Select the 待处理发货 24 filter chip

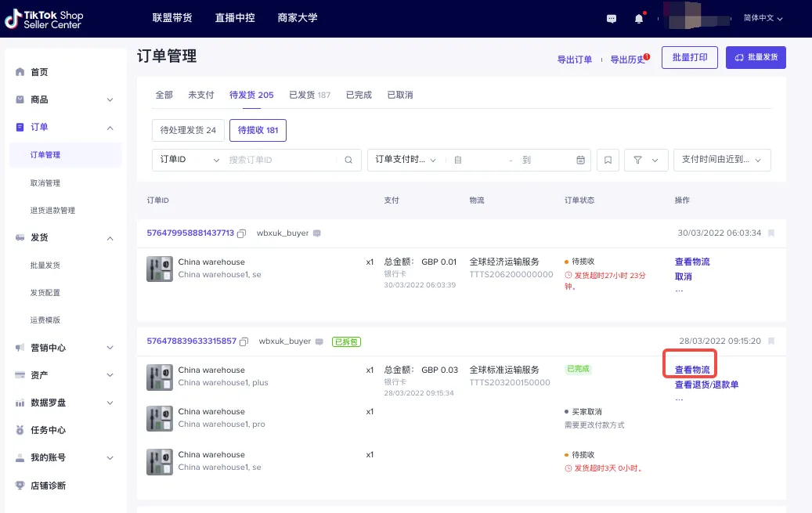(x=187, y=130)
